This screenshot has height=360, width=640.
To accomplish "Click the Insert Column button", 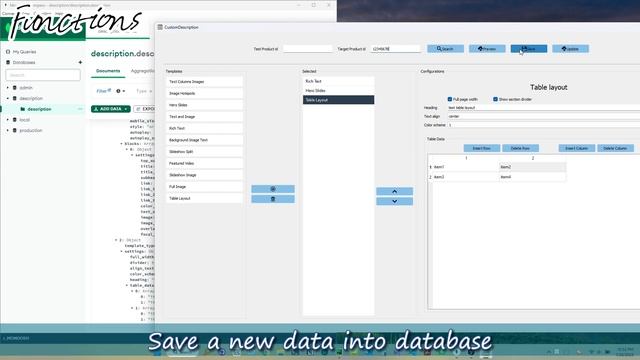I will [577, 148].
